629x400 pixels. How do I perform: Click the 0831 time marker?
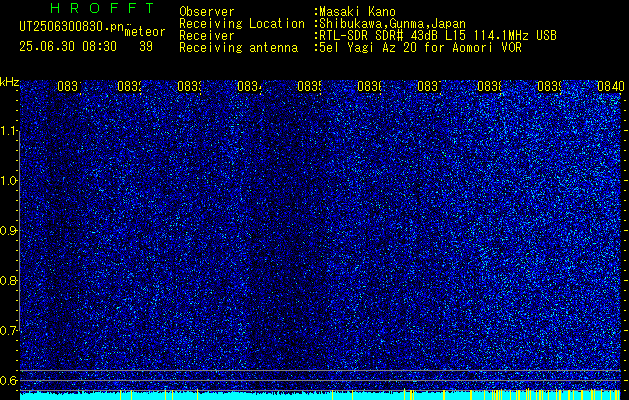pyautogui.click(x=69, y=87)
